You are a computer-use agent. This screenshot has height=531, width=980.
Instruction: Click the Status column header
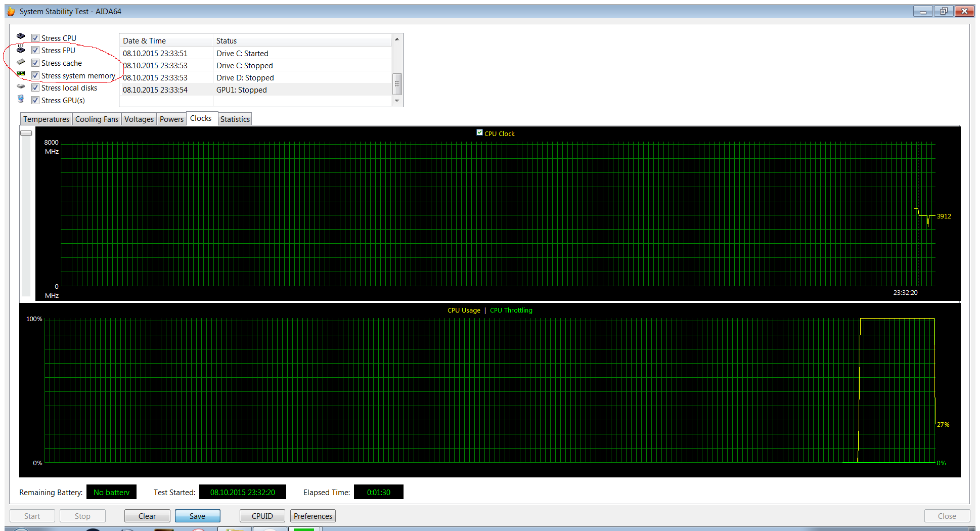pos(302,41)
